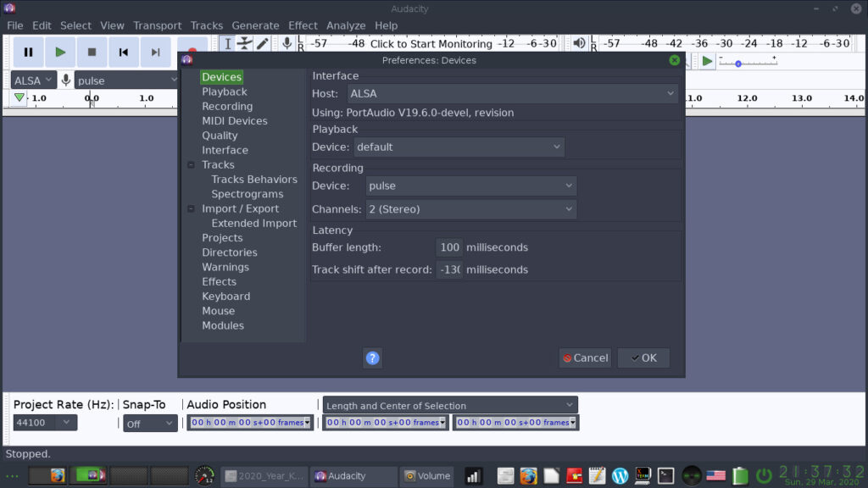Image resolution: width=868 pixels, height=488 pixels.
Task: Open the ALSA audio host dropdown in toolbar
Action: coord(33,80)
